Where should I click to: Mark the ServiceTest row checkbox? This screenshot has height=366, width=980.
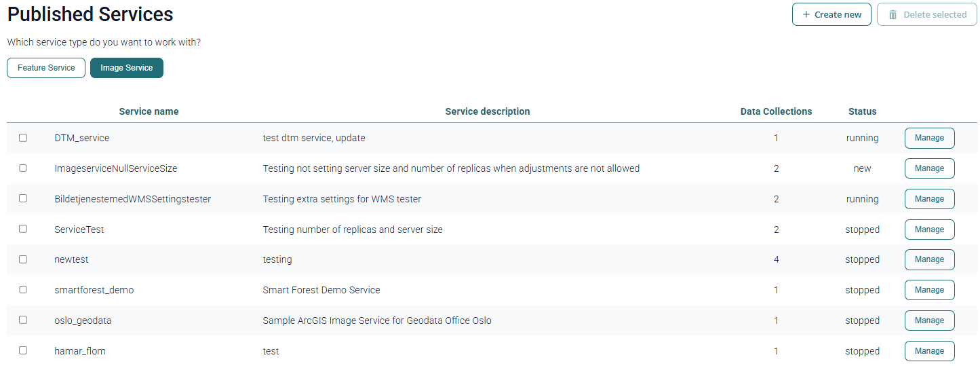click(23, 229)
